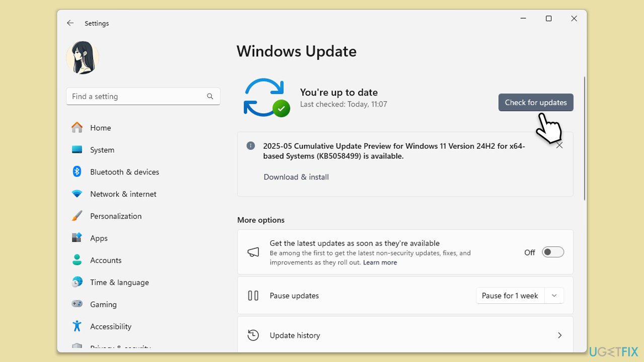Toggle 'Get the latest updates' switch
This screenshot has width=644, height=362.
tap(552, 252)
